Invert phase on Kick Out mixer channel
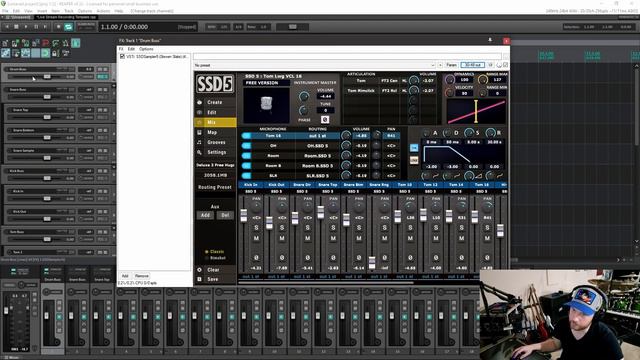Viewport: 640px width, 360px height. pos(282,258)
